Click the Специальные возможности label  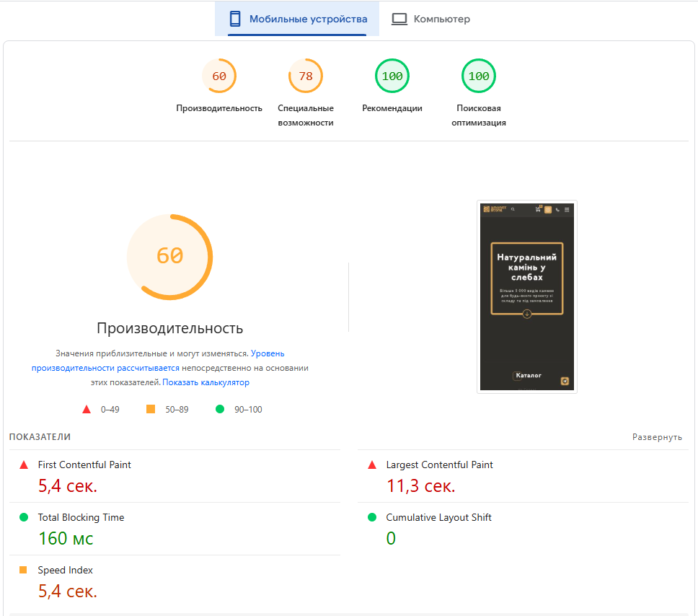pyautogui.click(x=306, y=115)
